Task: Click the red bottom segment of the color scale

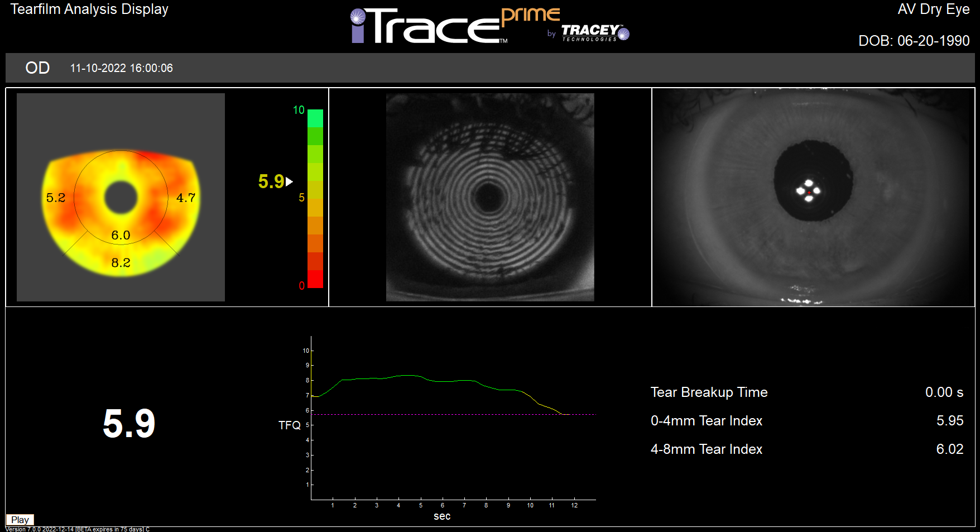Action: 315,279
